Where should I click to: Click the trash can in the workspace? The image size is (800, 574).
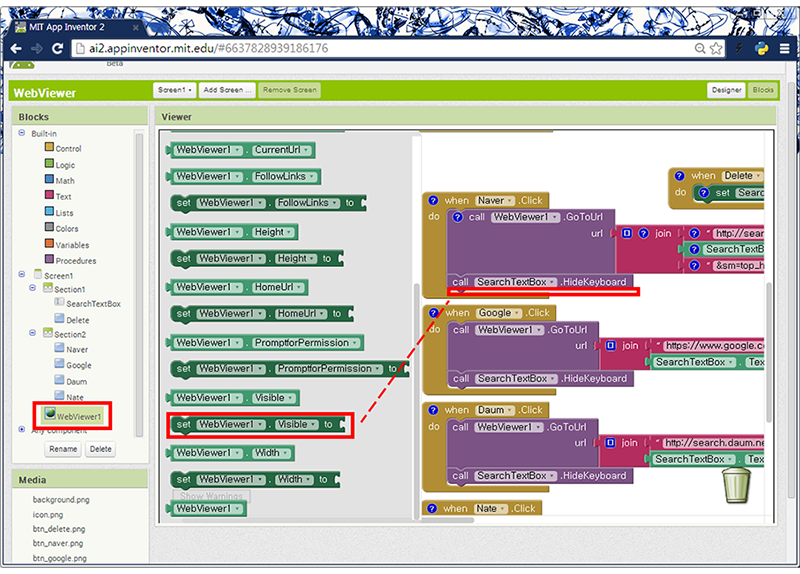[x=736, y=485]
